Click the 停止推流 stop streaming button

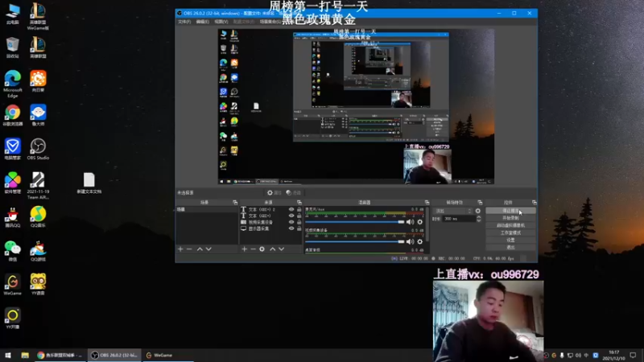pyautogui.click(x=510, y=211)
